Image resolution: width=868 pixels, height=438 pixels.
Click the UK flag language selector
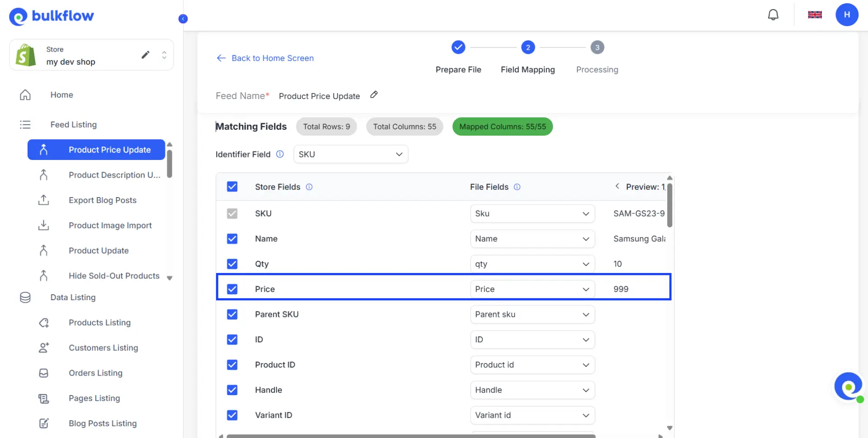point(815,14)
